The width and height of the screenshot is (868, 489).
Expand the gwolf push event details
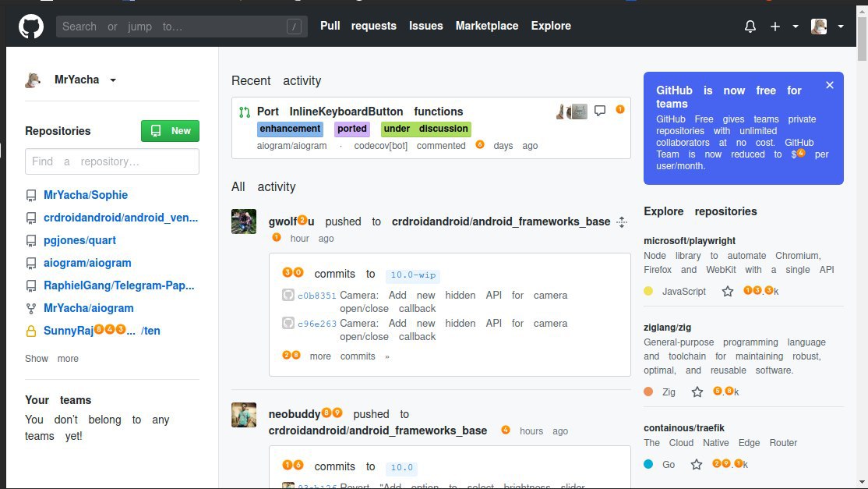(622, 222)
